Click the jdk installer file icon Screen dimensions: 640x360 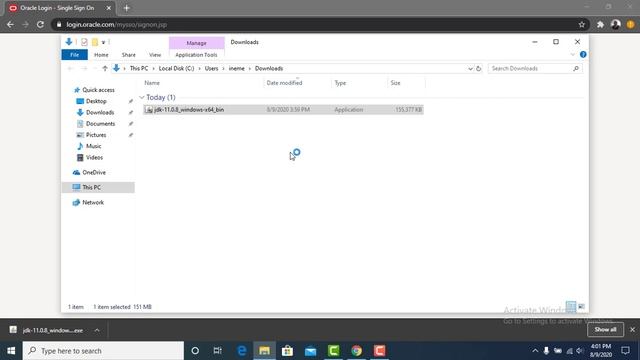pyautogui.click(x=149, y=109)
